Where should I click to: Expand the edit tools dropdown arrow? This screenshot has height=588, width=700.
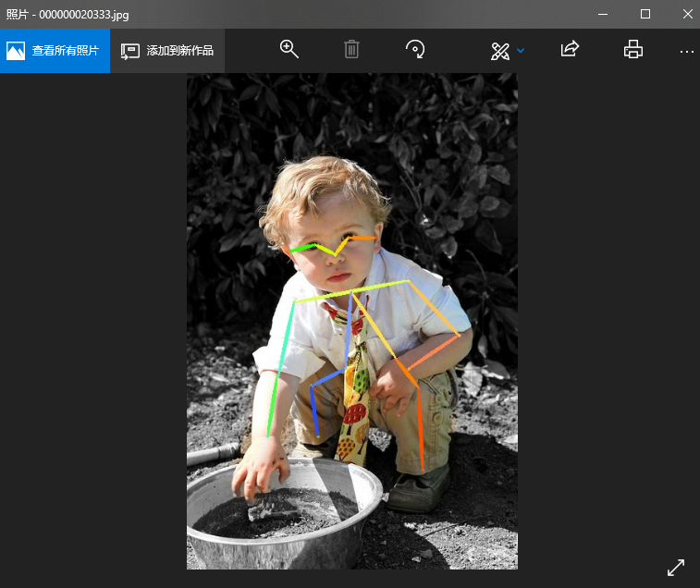(x=521, y=51)
